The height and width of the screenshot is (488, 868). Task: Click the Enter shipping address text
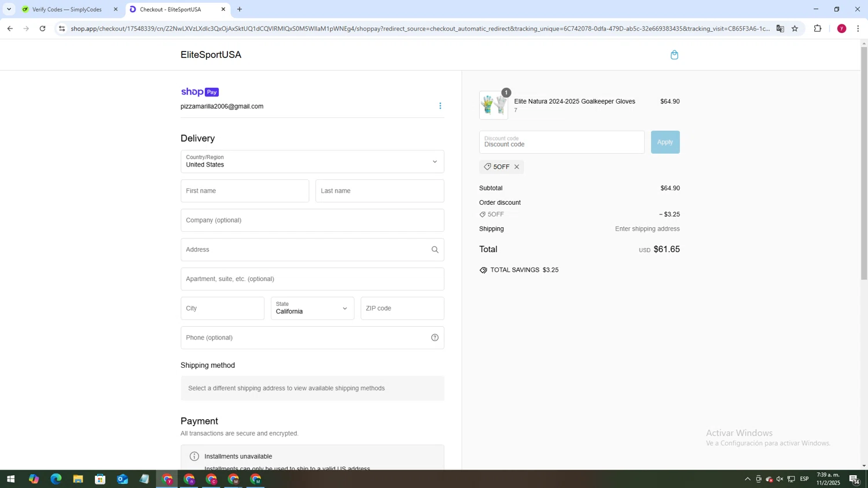(x=647, y=229)
